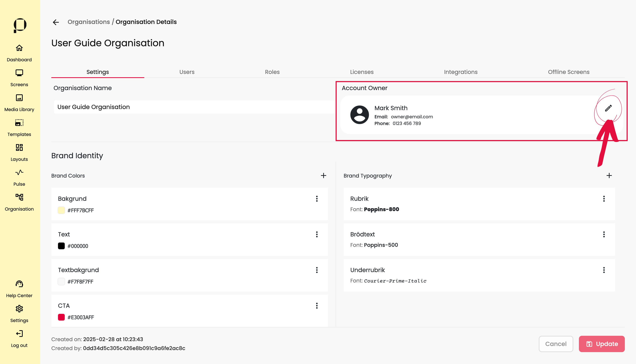This screenshot has width=636, height=364.
Task: Open the Media Library icon
Action: tap(19, 98)
